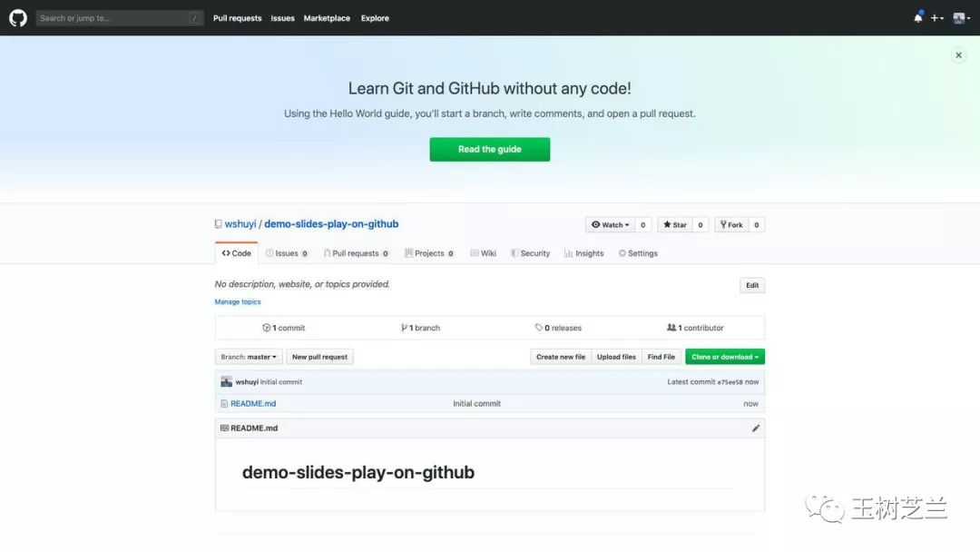Expand the Branch: master dropdown
This screenshot has height=552, width=980.
point(248,357)
